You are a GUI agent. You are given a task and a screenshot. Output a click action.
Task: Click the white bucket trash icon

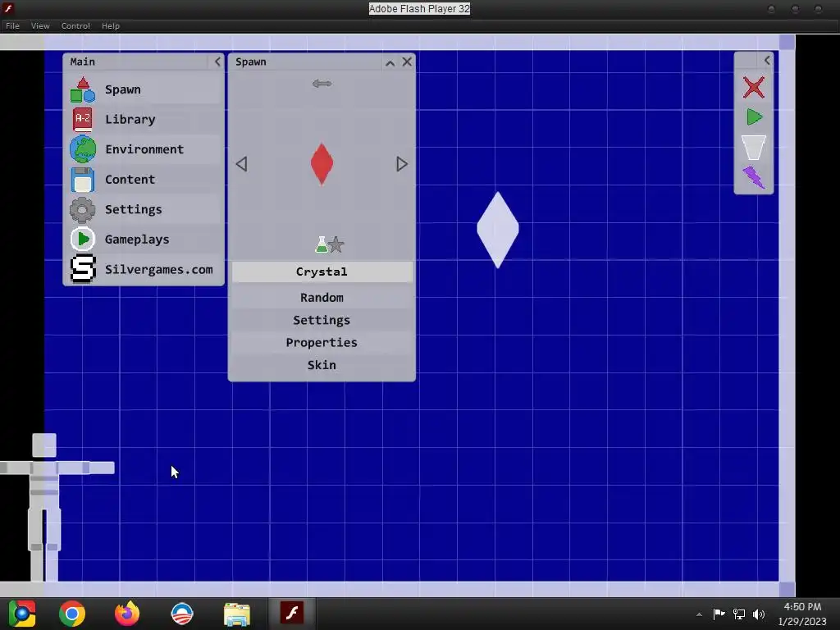coord(753,148)
